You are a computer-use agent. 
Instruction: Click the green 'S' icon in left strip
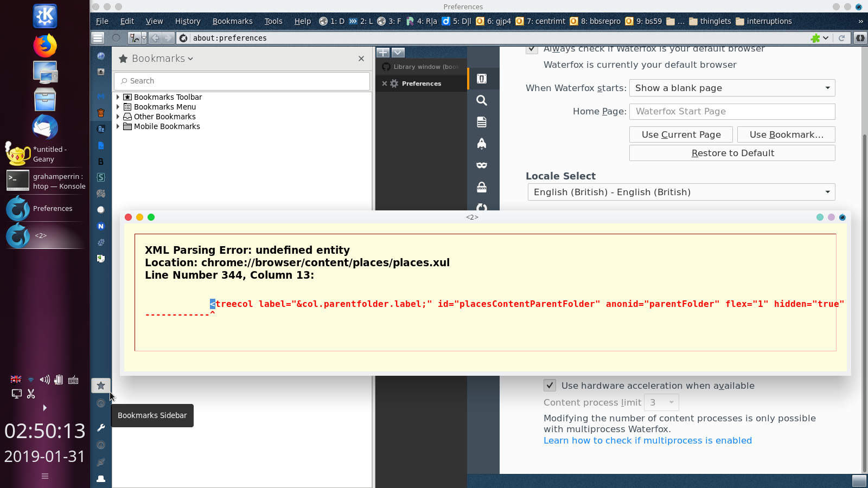pos(101,177)
